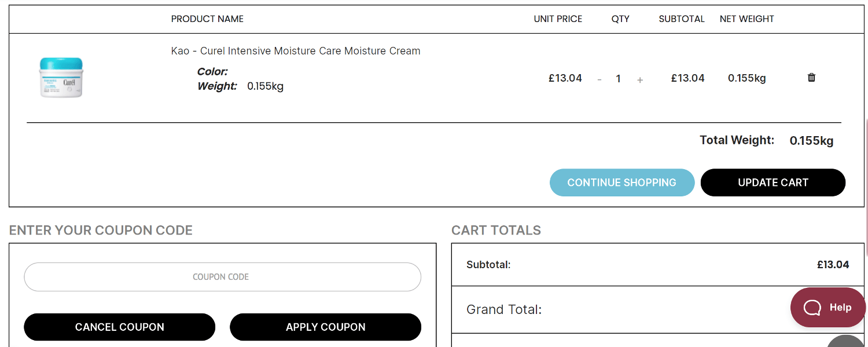Click the Subtotal row in Cart Totals
Viewport: 868px width, 347px height.
pos(657,265)
